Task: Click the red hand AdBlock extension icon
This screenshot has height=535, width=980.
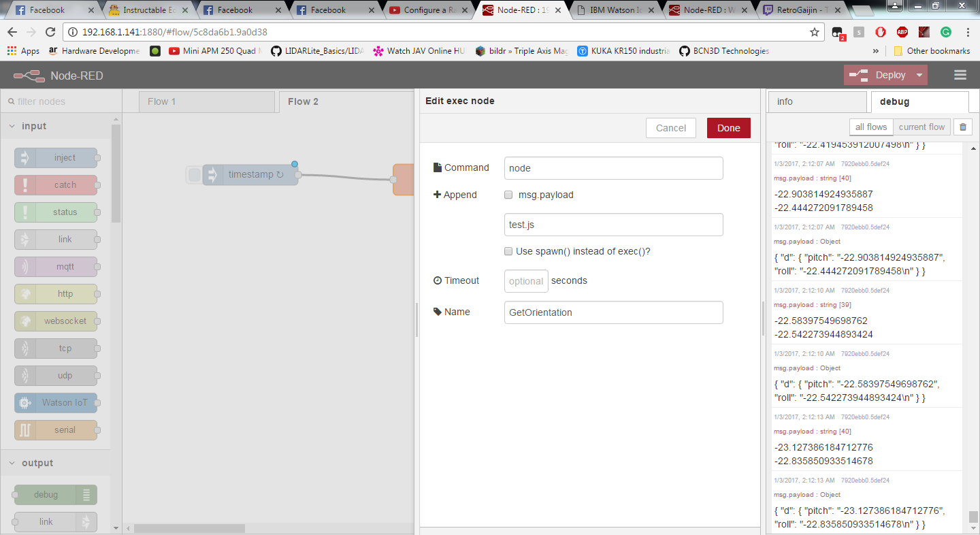Action: tap(880, 32)
